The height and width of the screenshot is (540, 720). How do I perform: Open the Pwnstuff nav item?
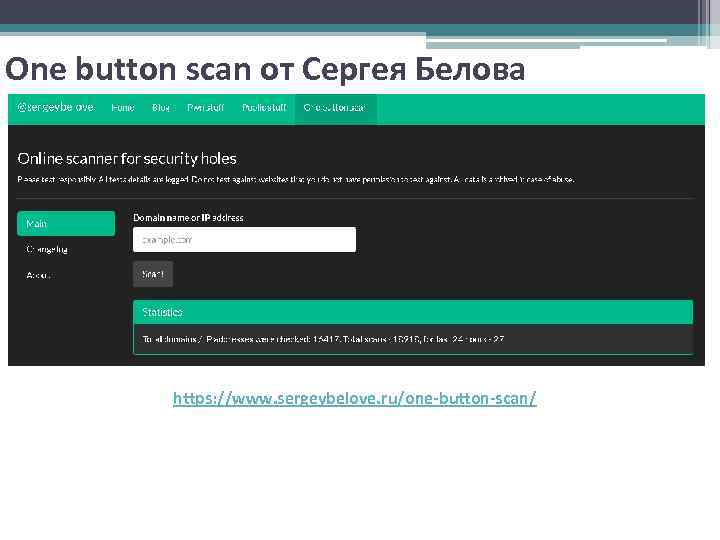[205, 107]
